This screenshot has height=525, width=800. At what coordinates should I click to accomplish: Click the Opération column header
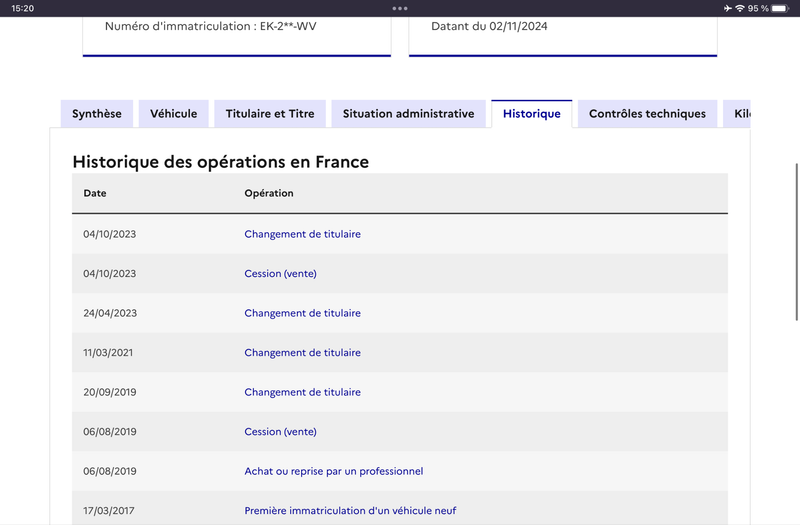(269, 193)
